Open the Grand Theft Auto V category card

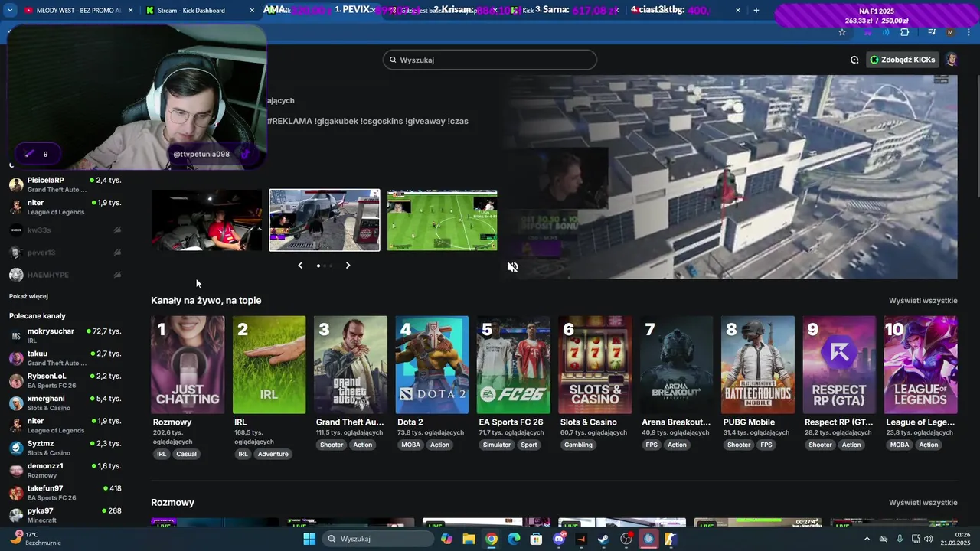click(351, 365)
